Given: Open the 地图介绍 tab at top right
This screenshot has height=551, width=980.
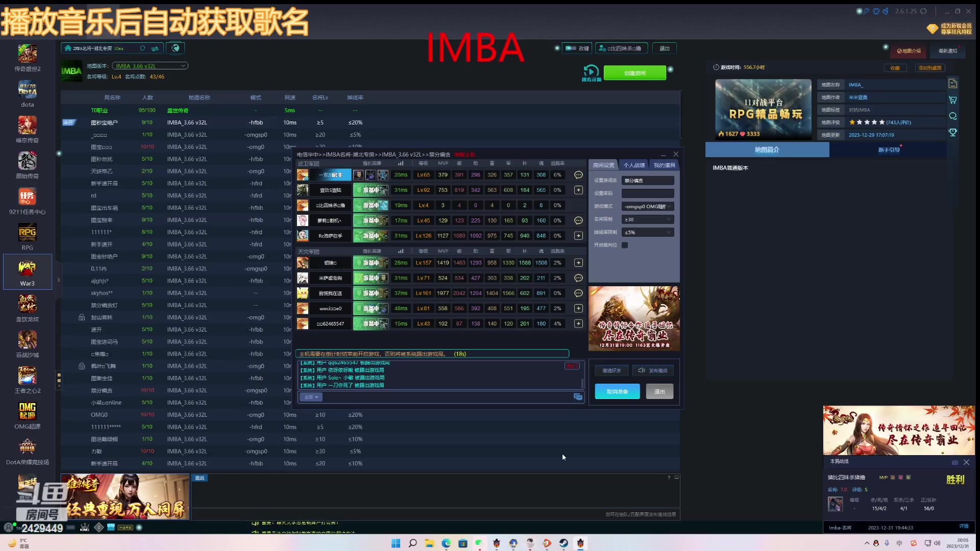Looking at the screenshot, I should click(909, 51).
